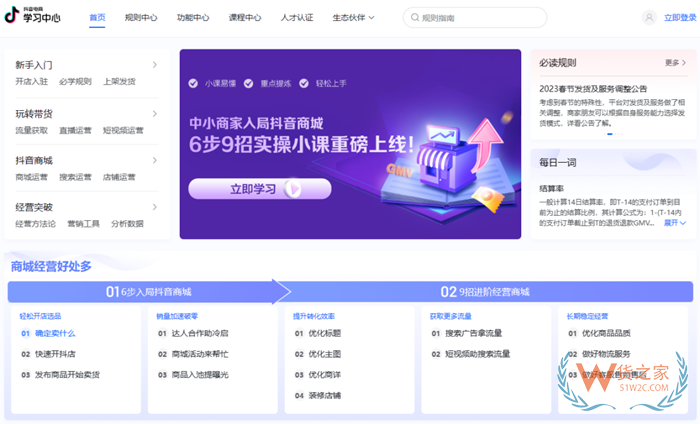
Task: Open the 流量获取 link
Action: [x=31, y=130]
